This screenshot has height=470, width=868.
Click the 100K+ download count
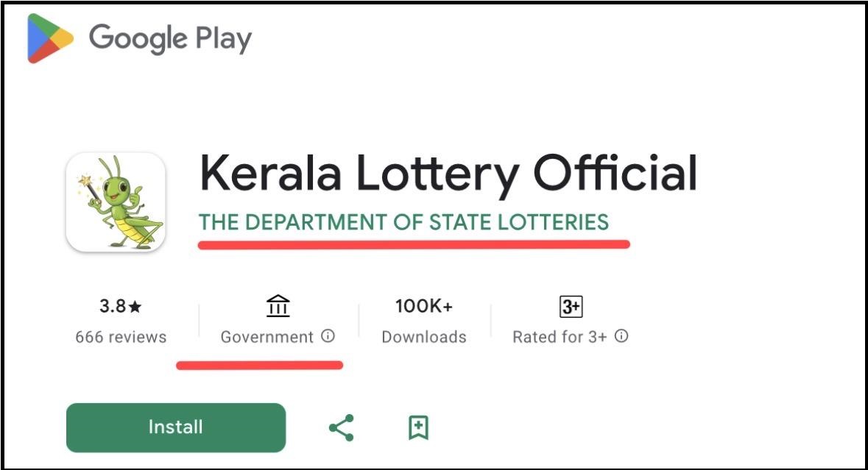(423, 306)
